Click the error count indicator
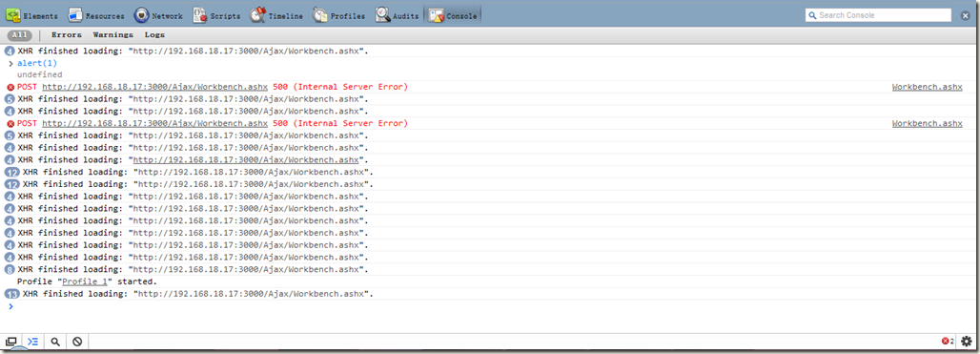Viewport: 980px width, 354px height. coord(948,342)
